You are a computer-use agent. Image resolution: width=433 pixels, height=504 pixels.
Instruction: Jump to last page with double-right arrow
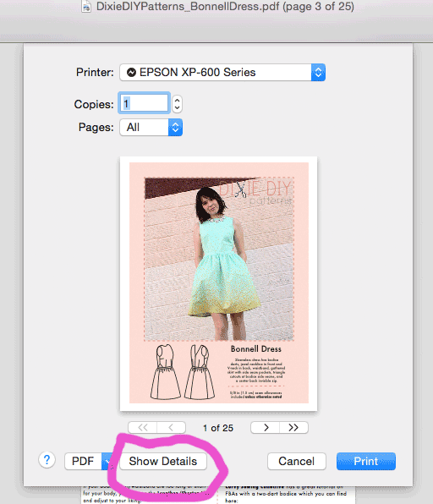[x=293, y=428]
